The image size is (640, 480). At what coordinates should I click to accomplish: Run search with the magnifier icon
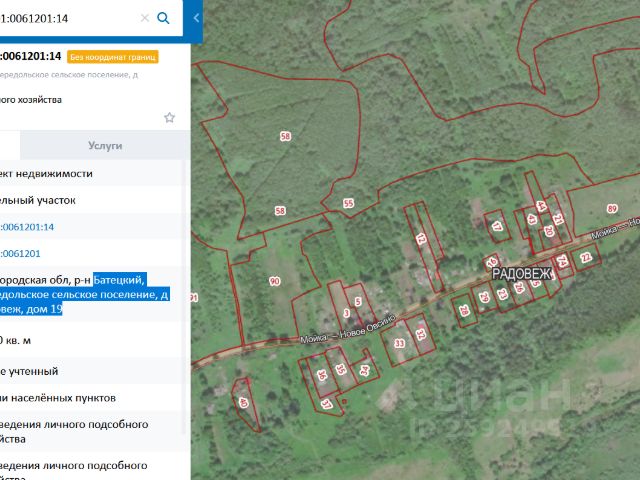click(x=163, y=18)
